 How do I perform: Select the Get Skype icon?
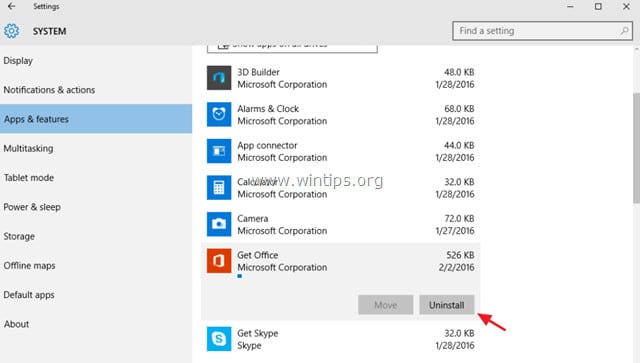click(219, 339)
